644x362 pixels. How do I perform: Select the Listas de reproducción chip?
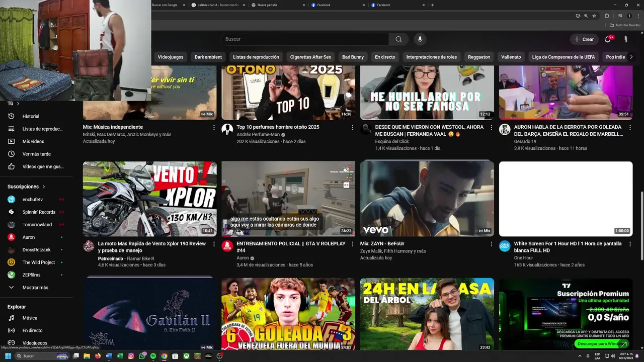tap(256, 57)
